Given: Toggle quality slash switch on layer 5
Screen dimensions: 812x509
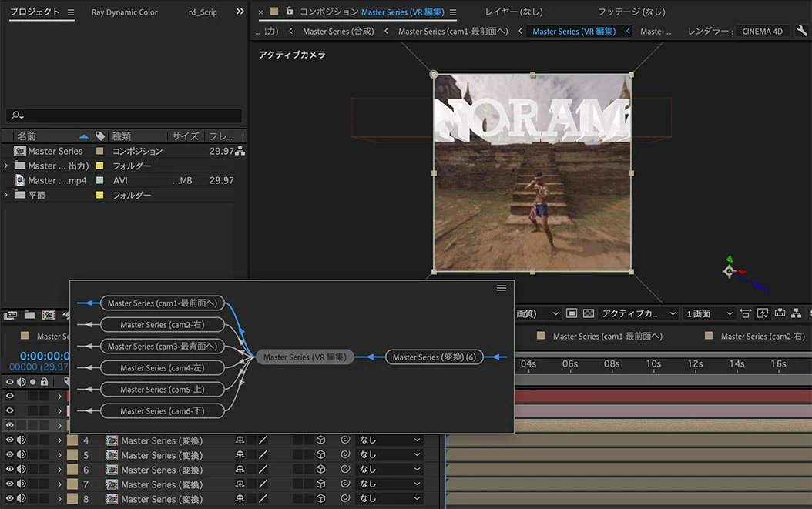Looking at the screenshot, I should pos(263,454).
